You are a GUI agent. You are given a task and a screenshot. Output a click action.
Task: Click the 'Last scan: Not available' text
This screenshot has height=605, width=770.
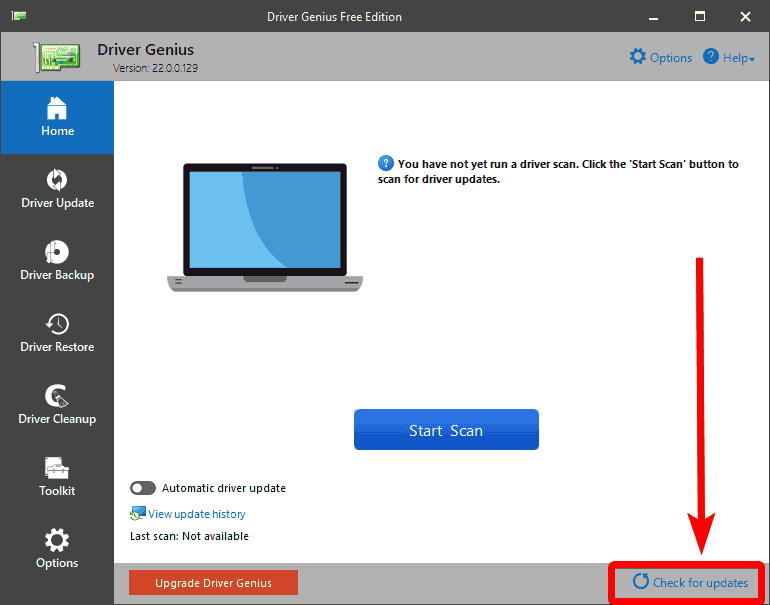coord(189,536)
